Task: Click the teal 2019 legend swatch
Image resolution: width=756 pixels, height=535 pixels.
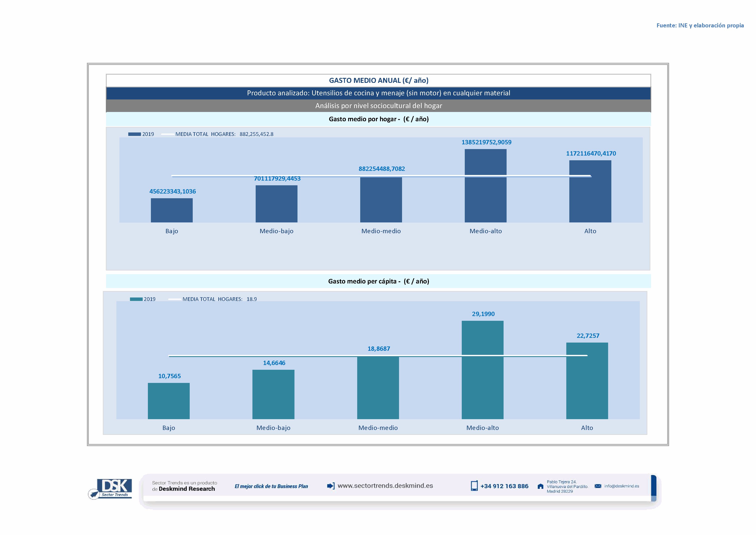Action: [136, 299]
